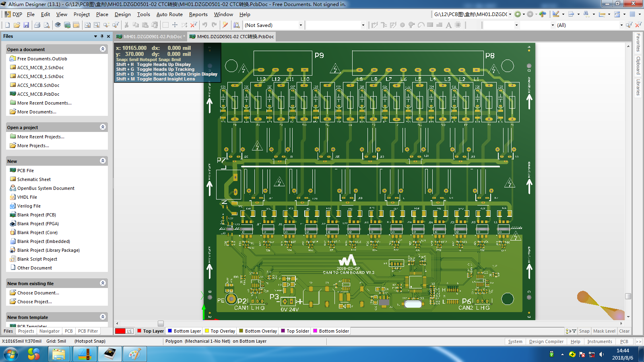The image size is (644, 362).
Task: Click the Redo arrow icon
Action: point(214,25)
